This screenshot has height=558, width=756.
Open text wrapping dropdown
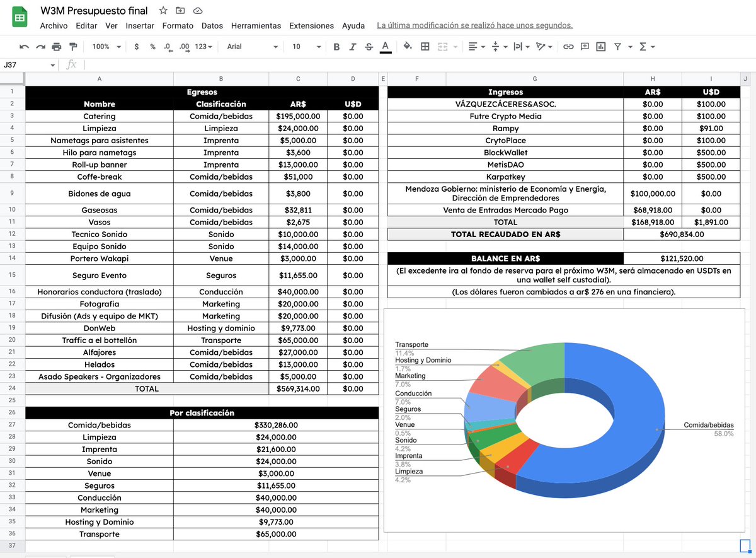(x=520, y=47)
